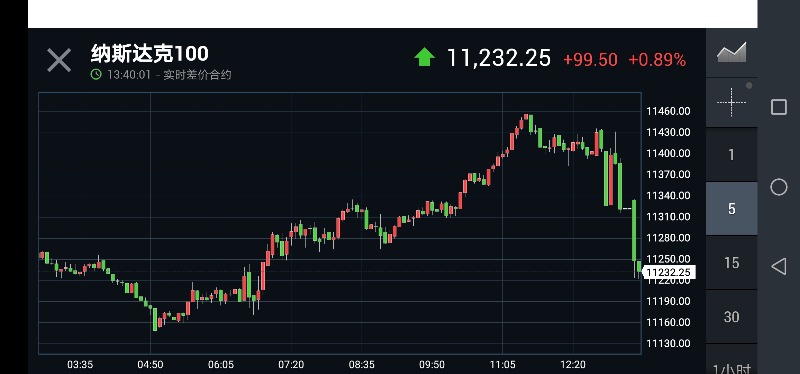This screenshot has width=800, height=374.
Task: Click the clock icon beside 13:40:01
Action: click(x=96, y=74)
